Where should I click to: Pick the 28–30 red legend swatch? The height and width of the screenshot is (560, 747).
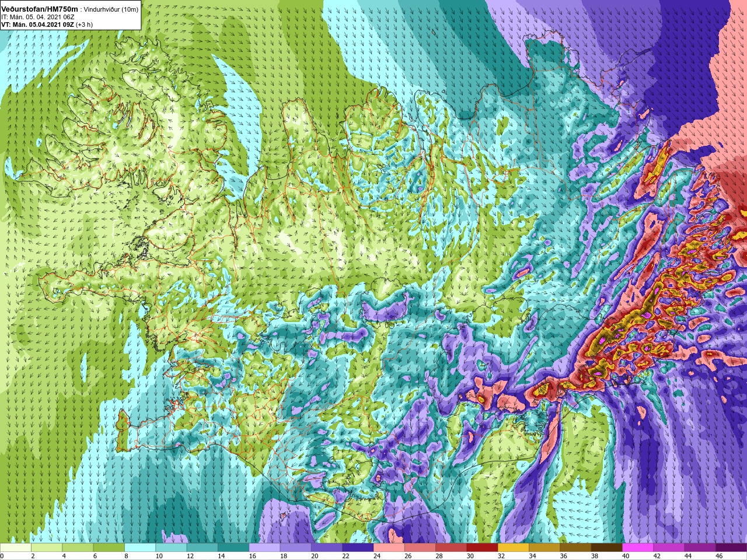[451, 548]
